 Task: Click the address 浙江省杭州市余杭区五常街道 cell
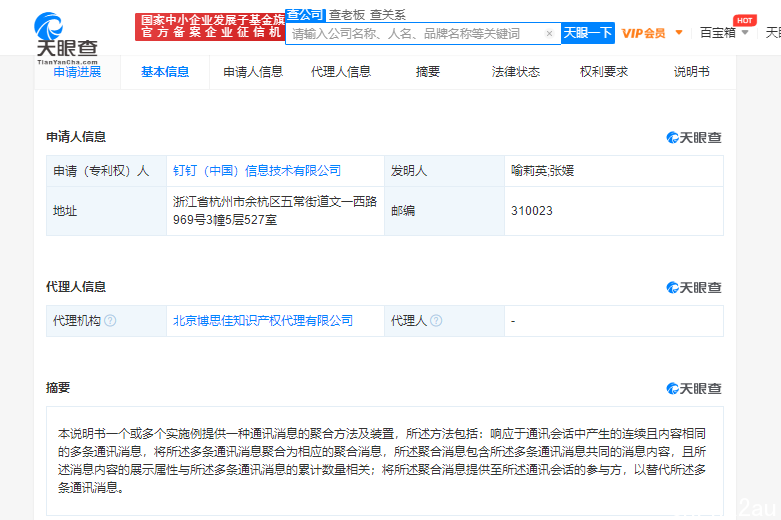(x=275, y=211)
